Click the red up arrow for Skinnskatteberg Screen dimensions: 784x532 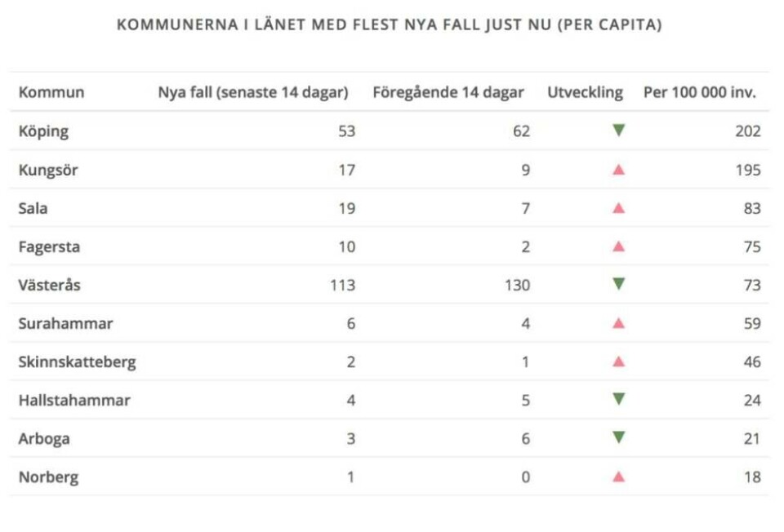[618, 361]
